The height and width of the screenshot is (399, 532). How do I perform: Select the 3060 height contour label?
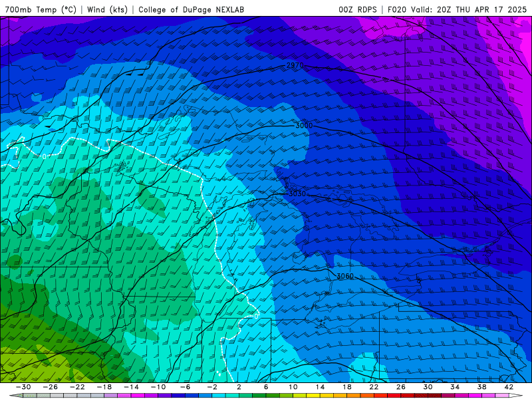pos(345,276)
